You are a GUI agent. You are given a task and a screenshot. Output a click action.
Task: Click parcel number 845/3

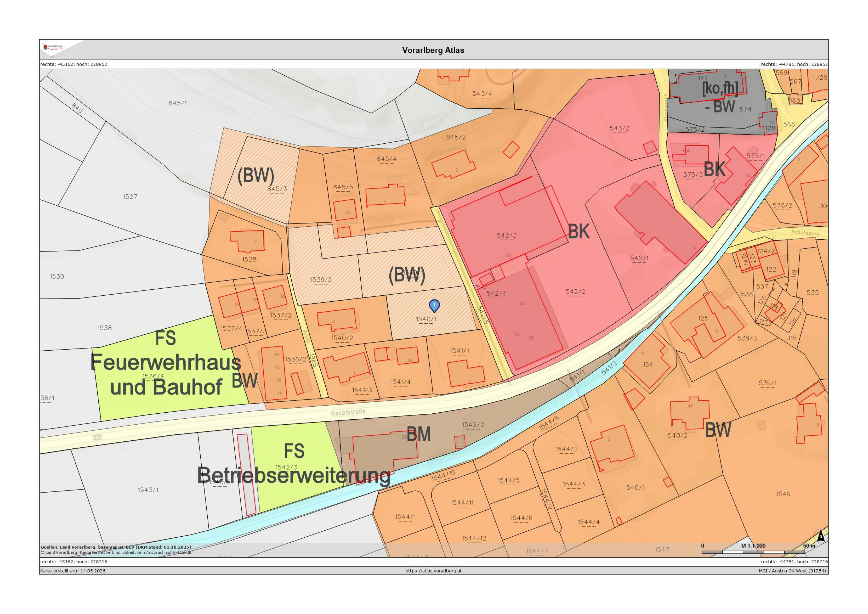(277, 189)
